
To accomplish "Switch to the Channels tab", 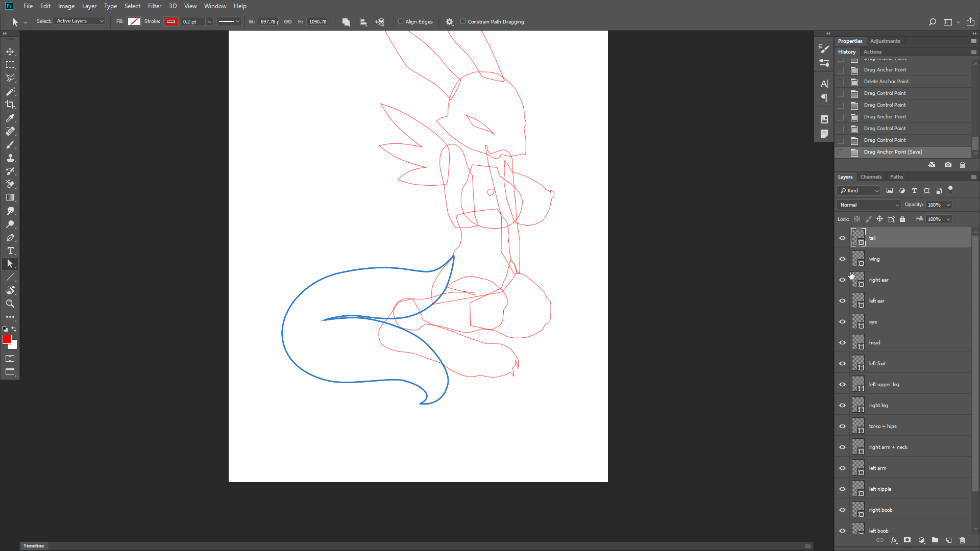I will [871, 177].
